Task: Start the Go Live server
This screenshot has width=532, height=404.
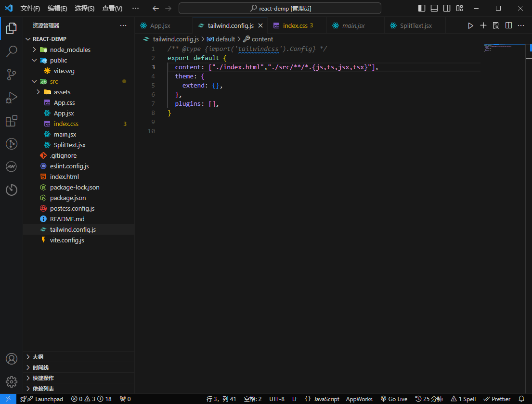Action: (x=394, y=399)
